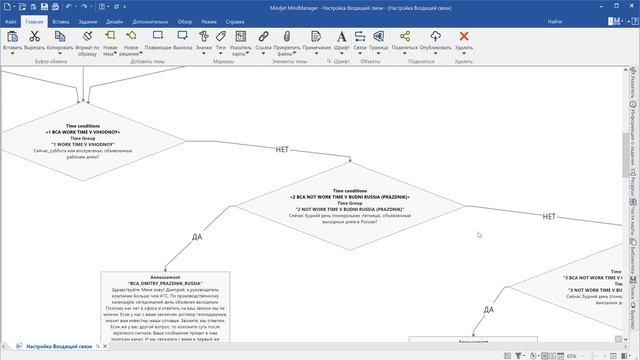Open the Icons (Значки) markers tool
The width and height of the screenshot is (640, 360).
pos(204,36)
